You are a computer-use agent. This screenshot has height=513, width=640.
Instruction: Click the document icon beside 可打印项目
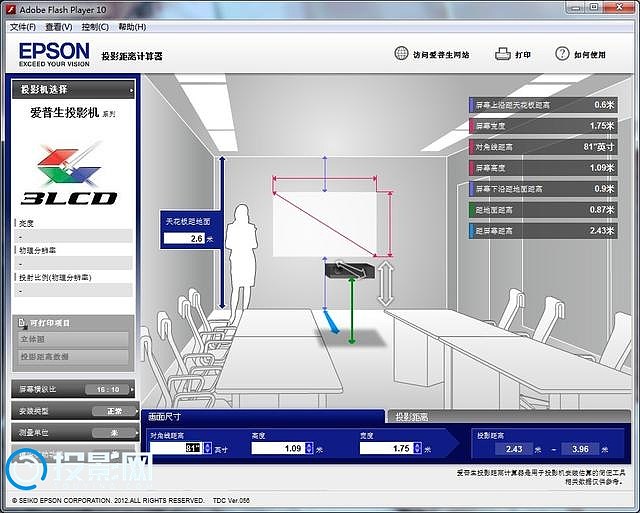click(22, 323)
